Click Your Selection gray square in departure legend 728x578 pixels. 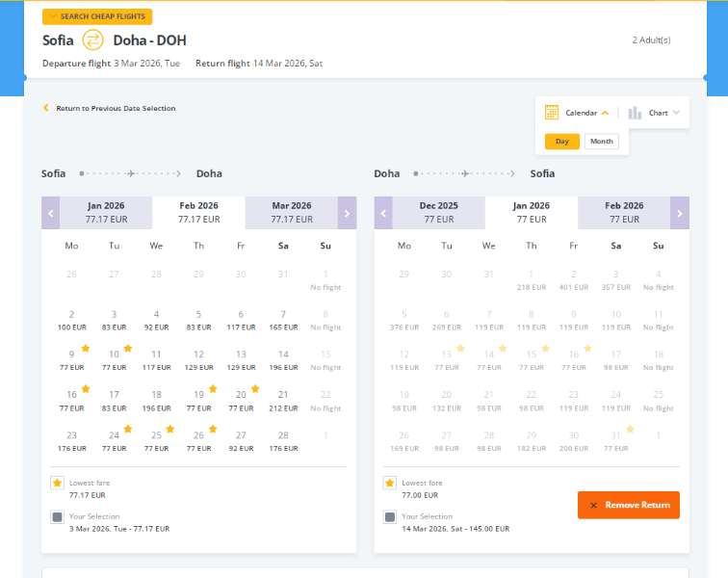point(57,516)
